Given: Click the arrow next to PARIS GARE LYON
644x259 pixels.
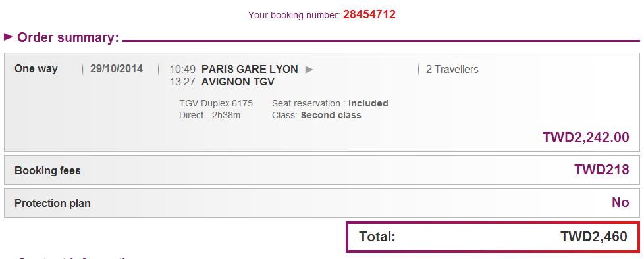Looking at the screenshot, I should point(309,70).
